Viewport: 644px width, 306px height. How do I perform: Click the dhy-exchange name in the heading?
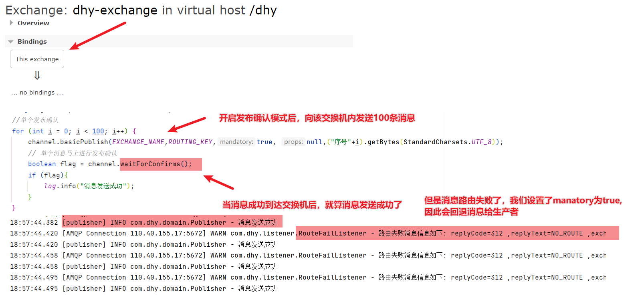click(115, 10)
